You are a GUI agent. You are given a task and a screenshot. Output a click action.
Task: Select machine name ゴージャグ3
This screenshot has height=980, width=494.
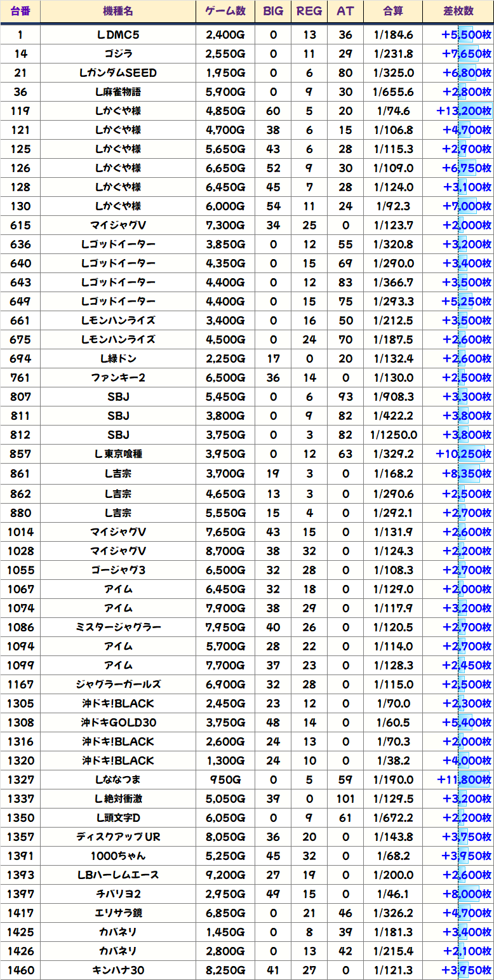[x=118, y=570]
